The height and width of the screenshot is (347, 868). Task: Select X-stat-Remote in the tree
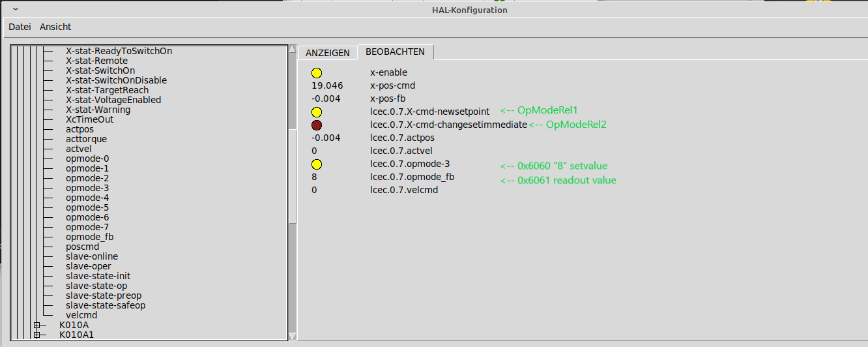coord(96,61)
